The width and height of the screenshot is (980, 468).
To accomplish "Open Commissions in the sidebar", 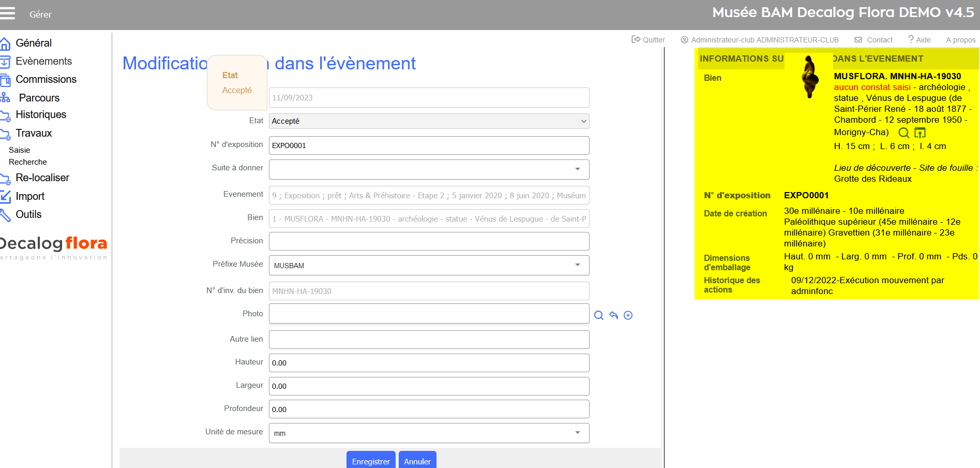I will (x=46, y=80).
